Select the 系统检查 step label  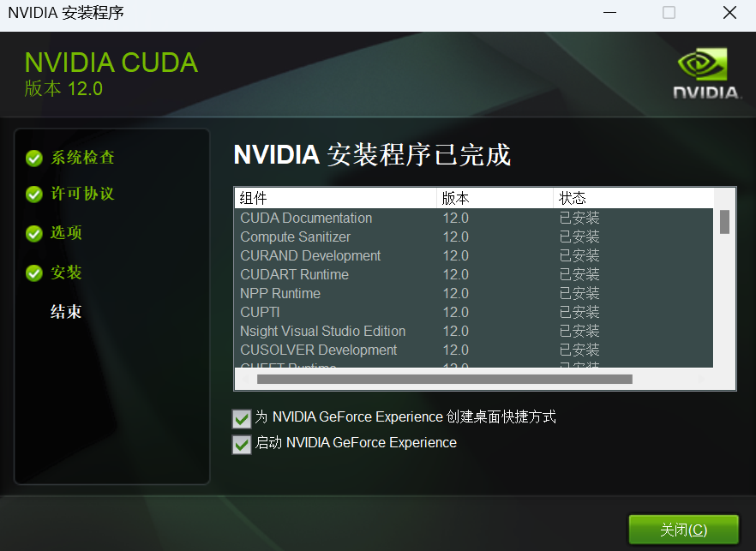[x=82, y=158]
